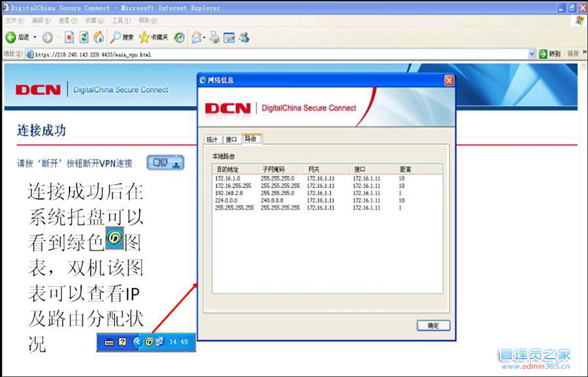588x377 pixels.
Task: Open the Favorites (收藏夹) star button
Action: 153,37
